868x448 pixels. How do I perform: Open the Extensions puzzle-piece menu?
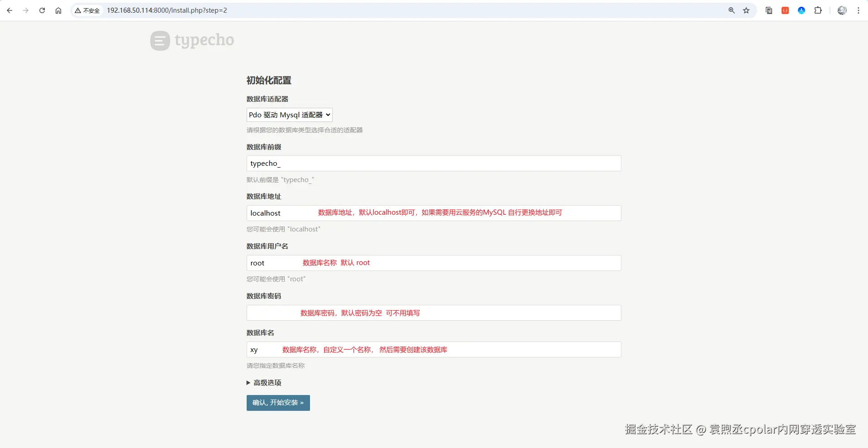coord(818,10)
